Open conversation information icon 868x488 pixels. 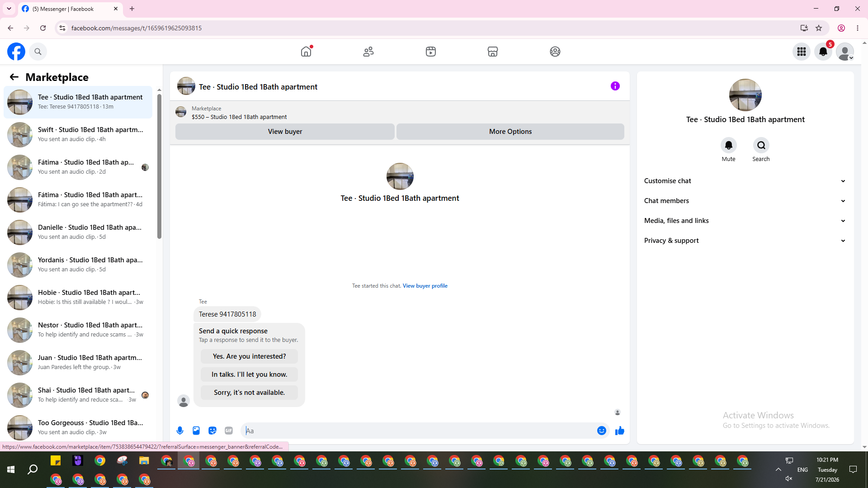click(x=615, y=86)
